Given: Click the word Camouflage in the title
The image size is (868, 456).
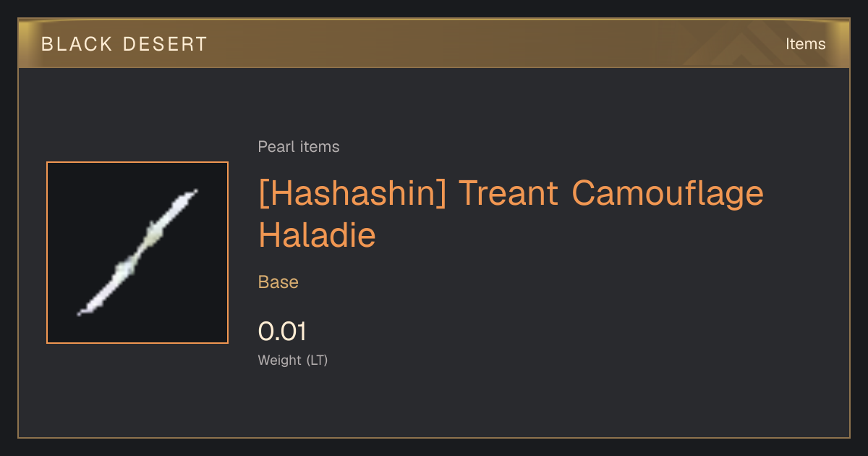Looking at the screenshot, I should 668,193.
